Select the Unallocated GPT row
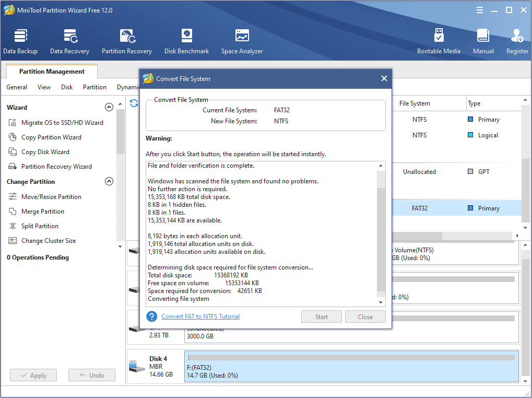Viewport: 532px width, 398px height. [456, 171]
